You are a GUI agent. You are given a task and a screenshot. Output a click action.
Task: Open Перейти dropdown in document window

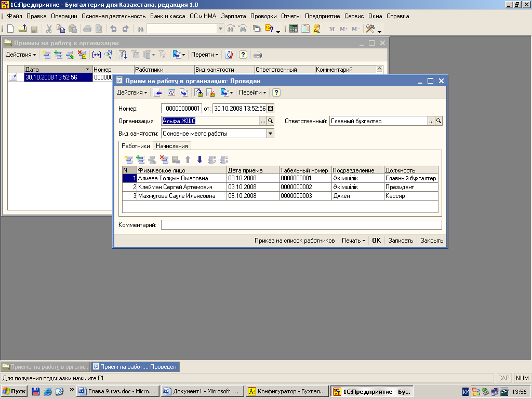tap(252, 92)
